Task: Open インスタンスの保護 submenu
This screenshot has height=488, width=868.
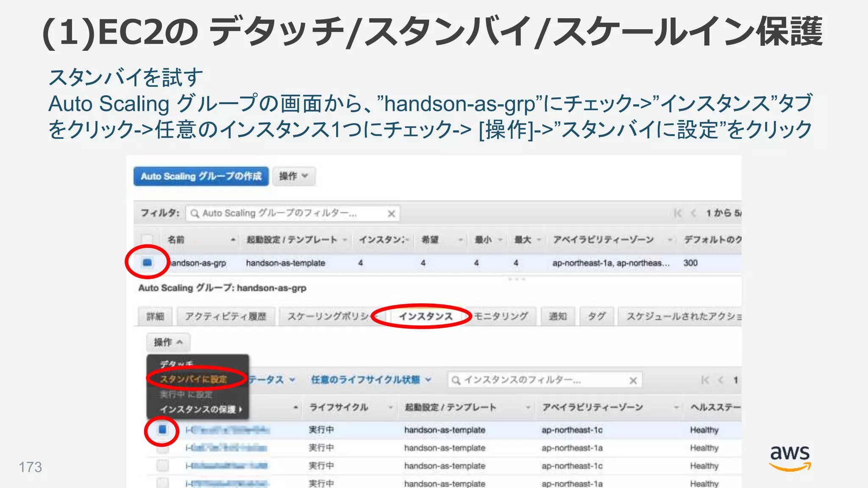Action: 201,409
